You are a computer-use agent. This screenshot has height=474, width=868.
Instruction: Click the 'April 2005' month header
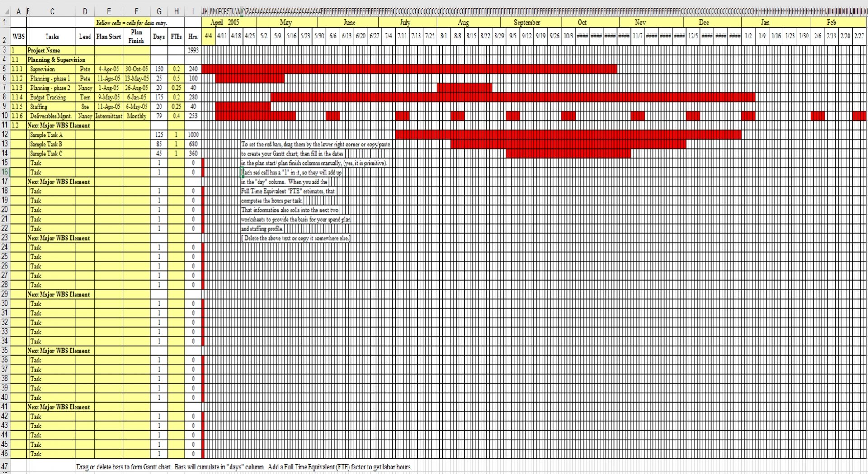[x=229, y=23]
